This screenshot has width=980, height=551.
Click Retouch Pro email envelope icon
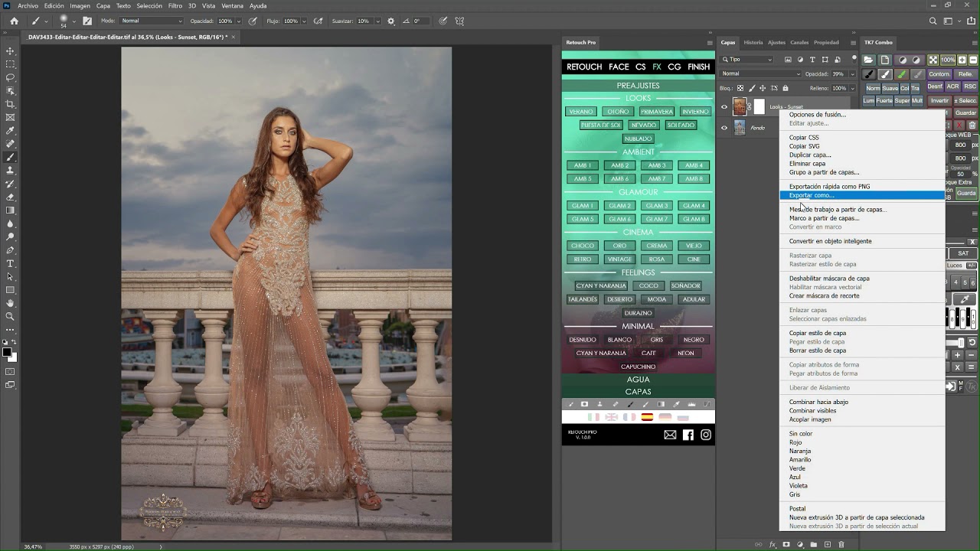pyautogui.click(x=670, y=435)
